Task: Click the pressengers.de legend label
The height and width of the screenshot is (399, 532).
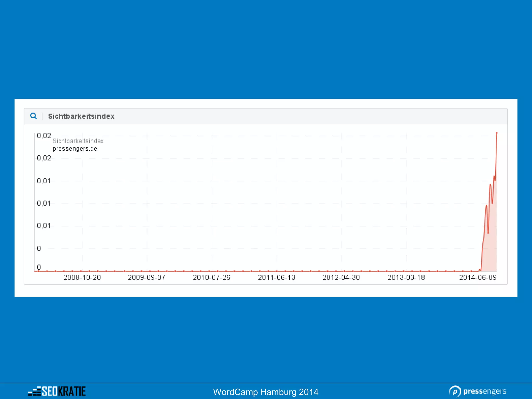Action: click(x=75, y=149)
